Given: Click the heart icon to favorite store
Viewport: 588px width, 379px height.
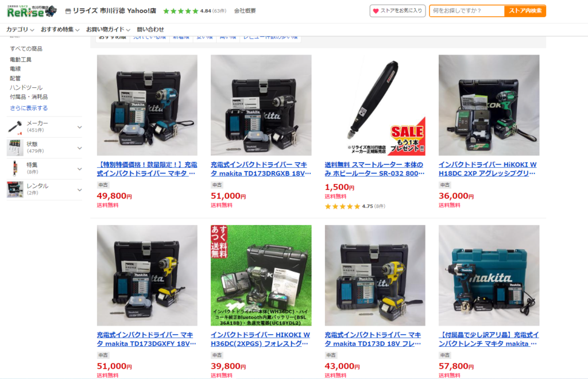Looking at the screenshot, I should [x=376, y=11].
